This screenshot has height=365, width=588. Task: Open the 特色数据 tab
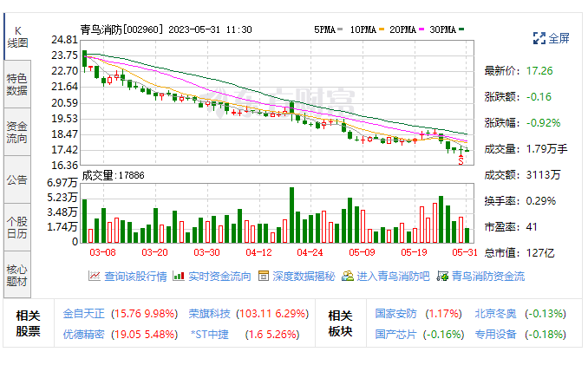click(17, 84)
